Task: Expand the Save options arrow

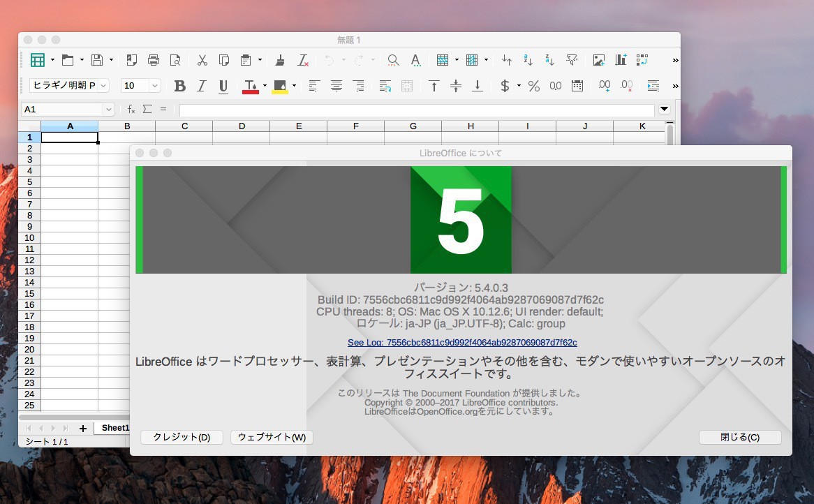Action: coord(111,60)
